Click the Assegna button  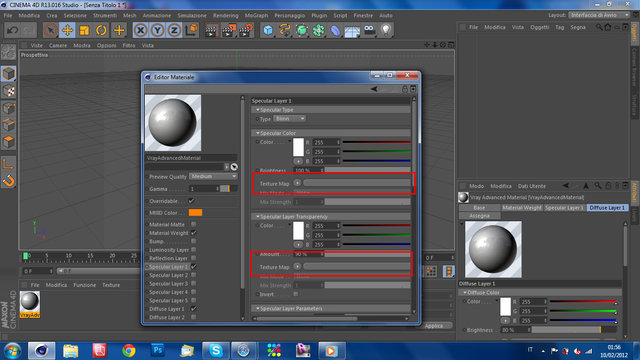tap(480, 216)
